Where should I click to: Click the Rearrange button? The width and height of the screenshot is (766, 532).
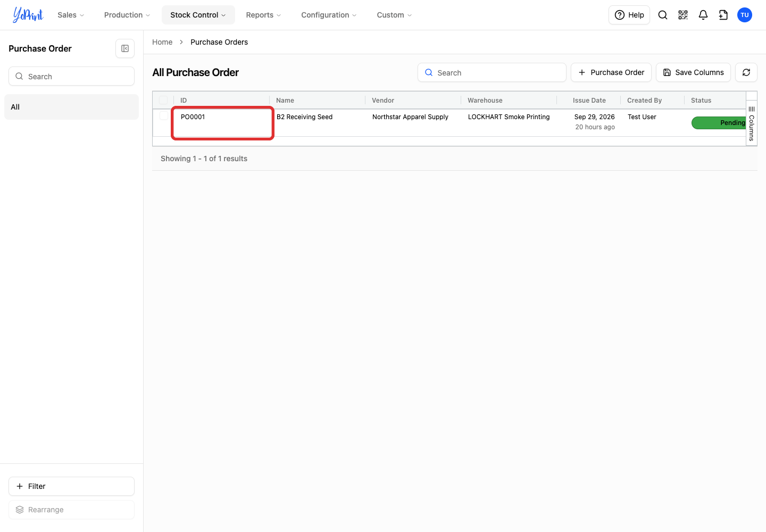point(71,510)
